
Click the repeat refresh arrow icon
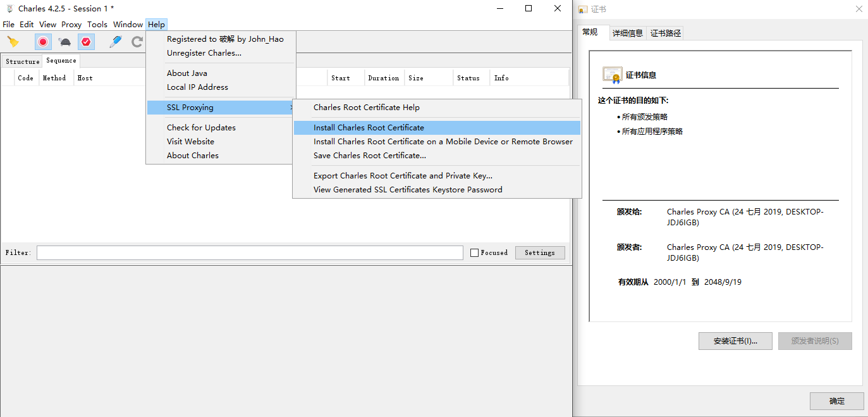coord(137,42)
